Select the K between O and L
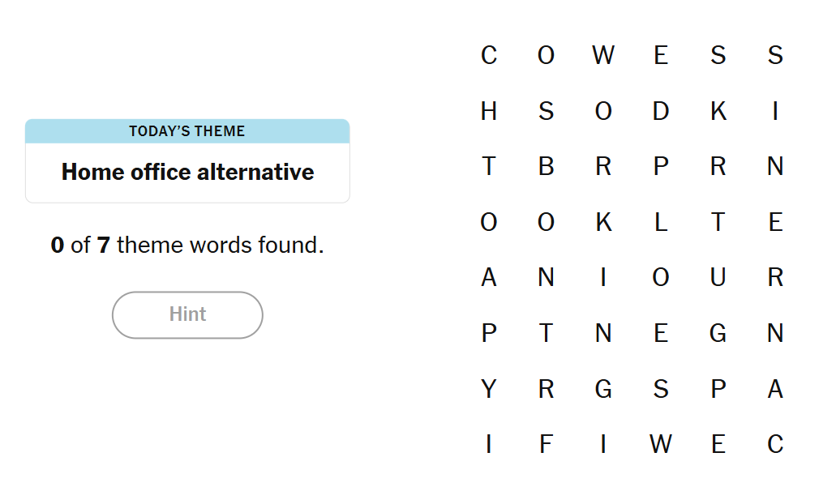 tap(603, 222)
